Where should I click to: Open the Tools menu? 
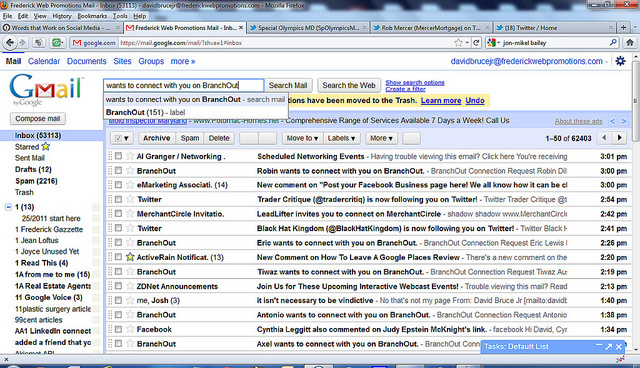click(120, 16)
